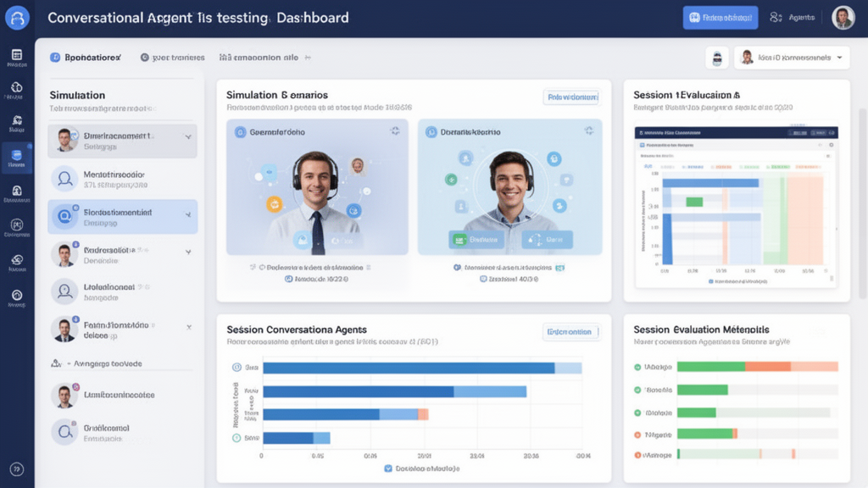Switch to the first breadcrumb tab below the header
The image size is (868, 488).
pos(85,57)
